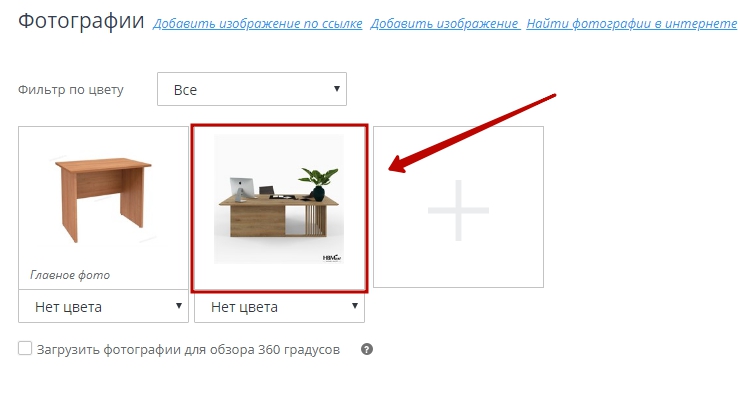
Task: Enable the 360 degree photos checkbox
Action: (25, 349)
